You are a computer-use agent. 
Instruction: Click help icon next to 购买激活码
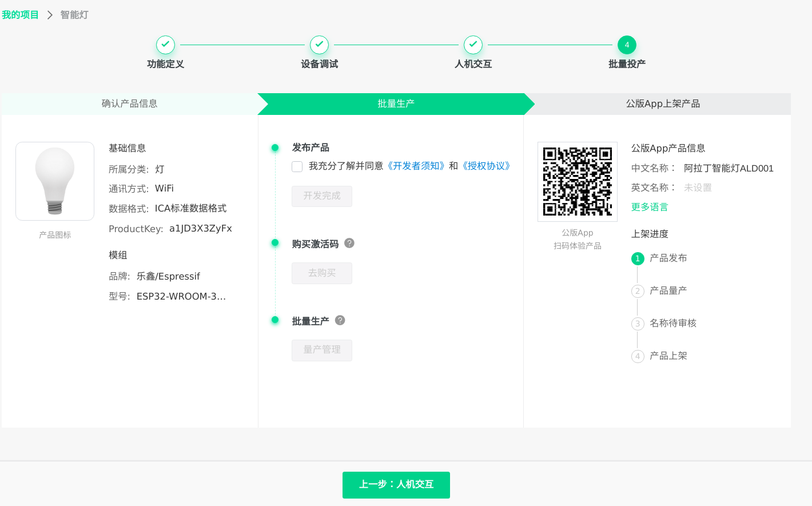click(349, 243)
